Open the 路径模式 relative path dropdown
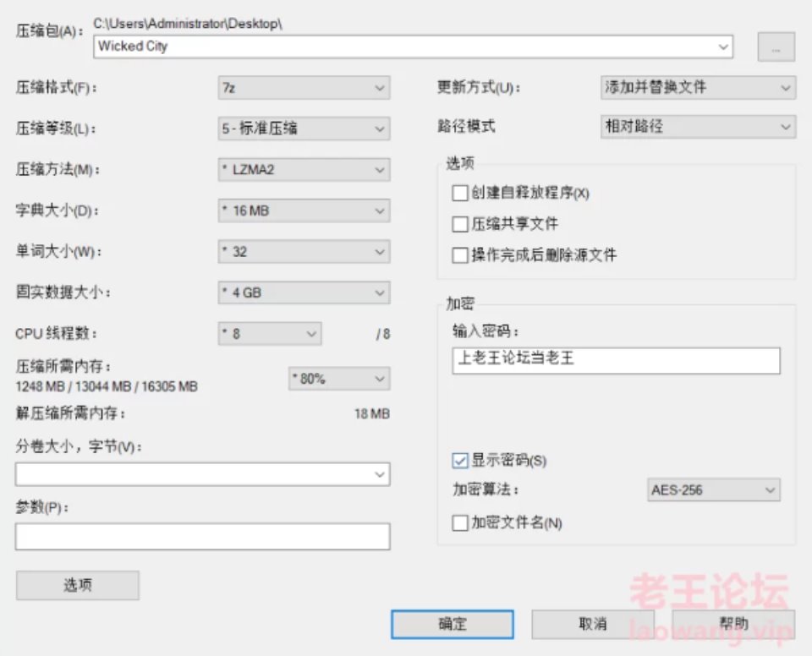The height and width of the screenshot is (656, 812). [x=697, y=127]
